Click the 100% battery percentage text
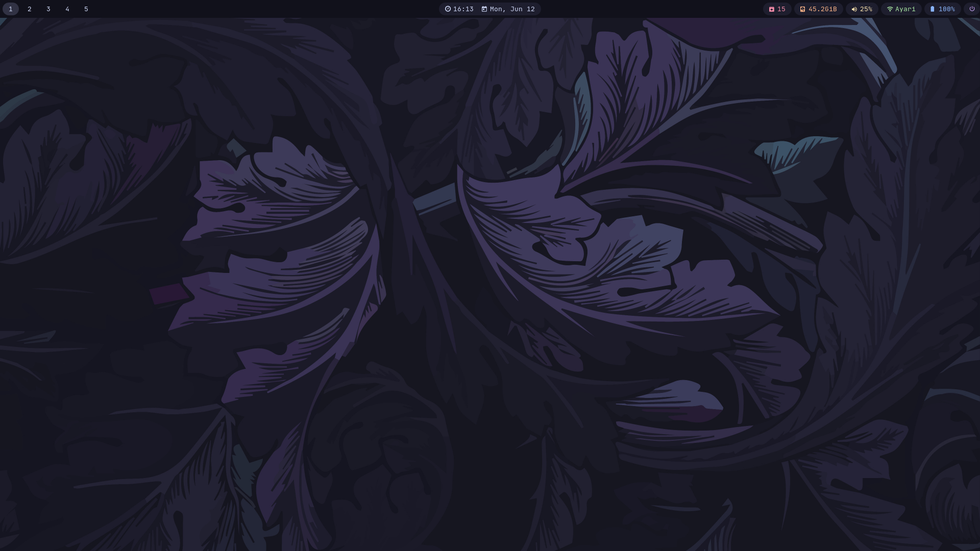980x551 pixels. (x=946, y=9)
